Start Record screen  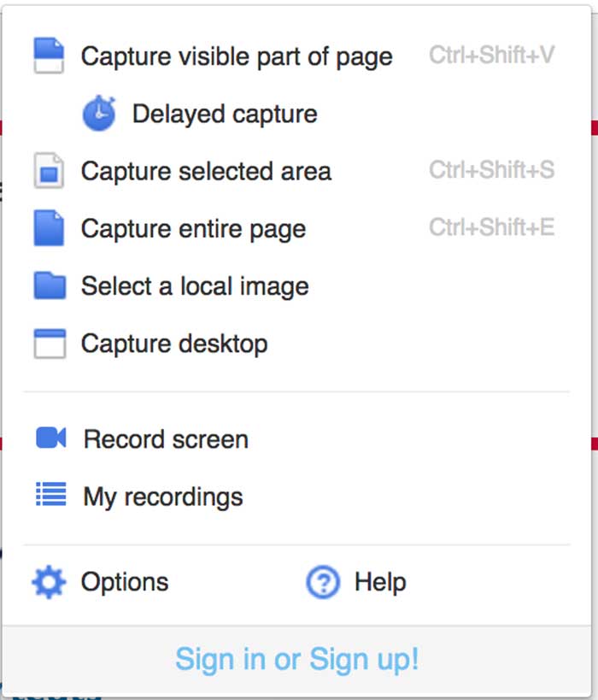pos(166,439)
